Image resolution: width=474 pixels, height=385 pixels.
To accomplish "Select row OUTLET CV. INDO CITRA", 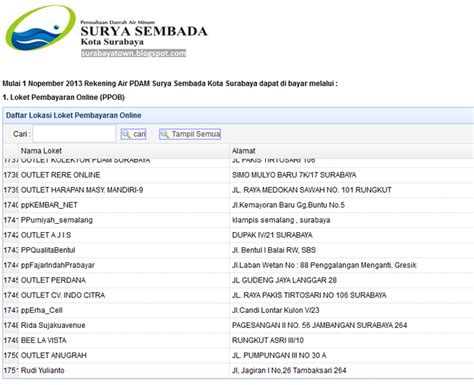I will tap(238, 295).
